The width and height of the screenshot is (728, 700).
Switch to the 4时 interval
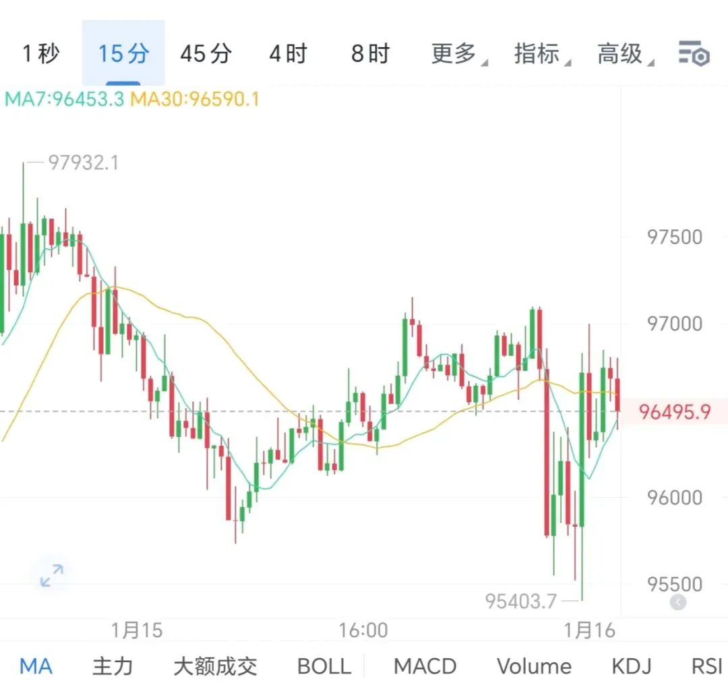(x=288, y=53)
